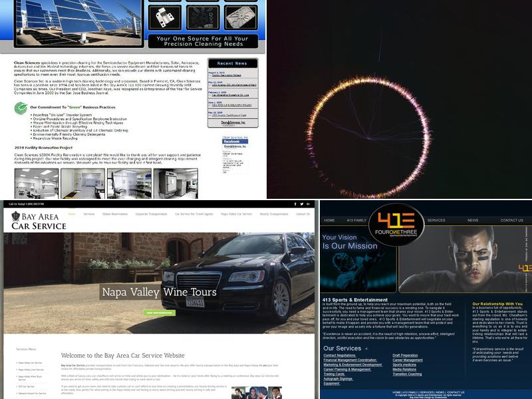
Task: Open the Sports medicine service link
Action: click(404, 365)
